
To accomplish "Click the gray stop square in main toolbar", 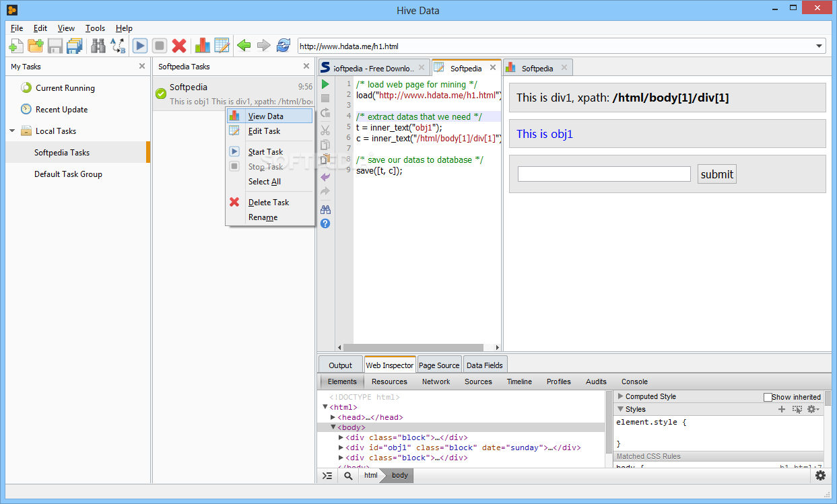I will point(160,46).
